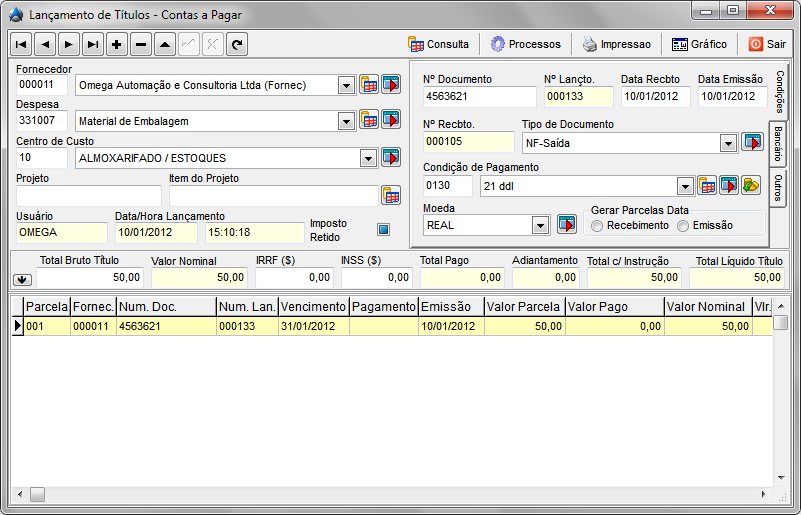Open the form icon next to Despesa
Viewport: 801px width, 515px height.
click(390, 120)
